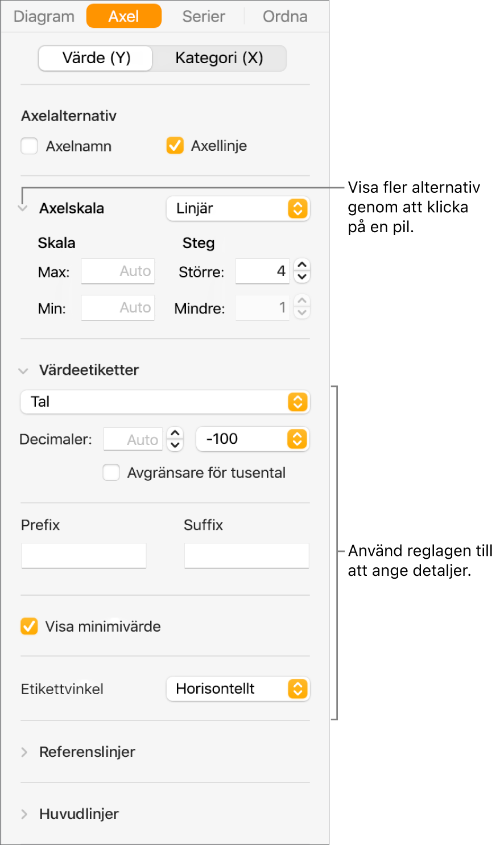Click the Etikettvinkel label
504x845 pixels.
coord(62,690)
